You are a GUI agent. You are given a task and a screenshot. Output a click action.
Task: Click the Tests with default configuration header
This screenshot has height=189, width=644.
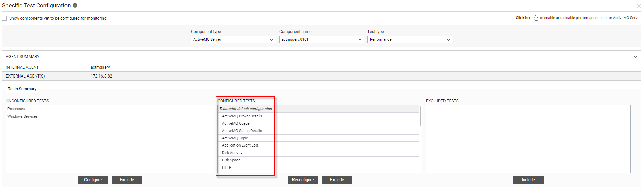[x=318, y=109]
